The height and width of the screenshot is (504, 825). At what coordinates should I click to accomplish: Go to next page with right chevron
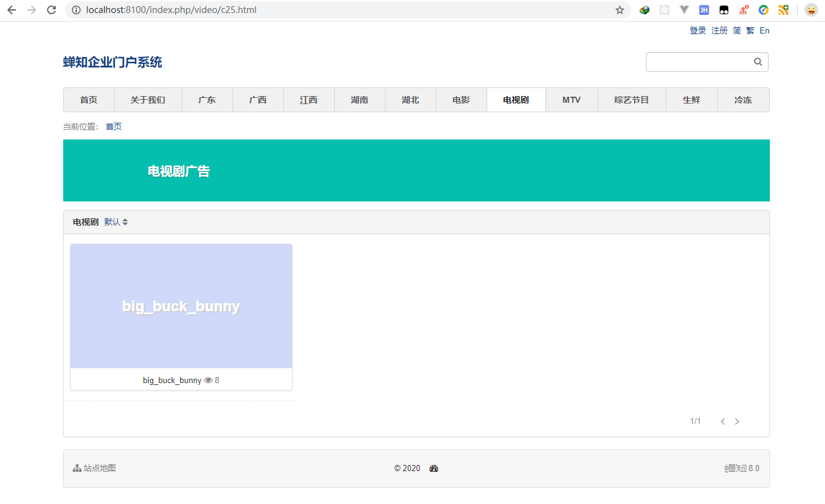(737, 422)
